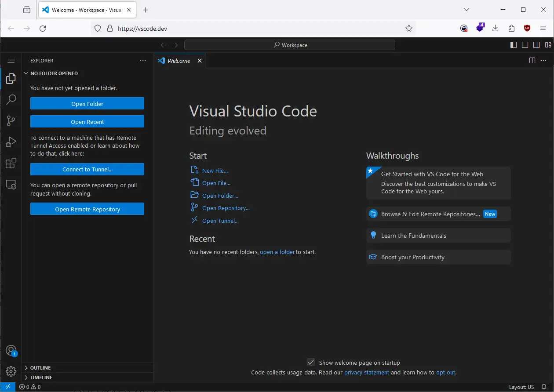This screenshot has height=392, width=554.
Task: Close the Welcome tab
Action: point(200,61)
